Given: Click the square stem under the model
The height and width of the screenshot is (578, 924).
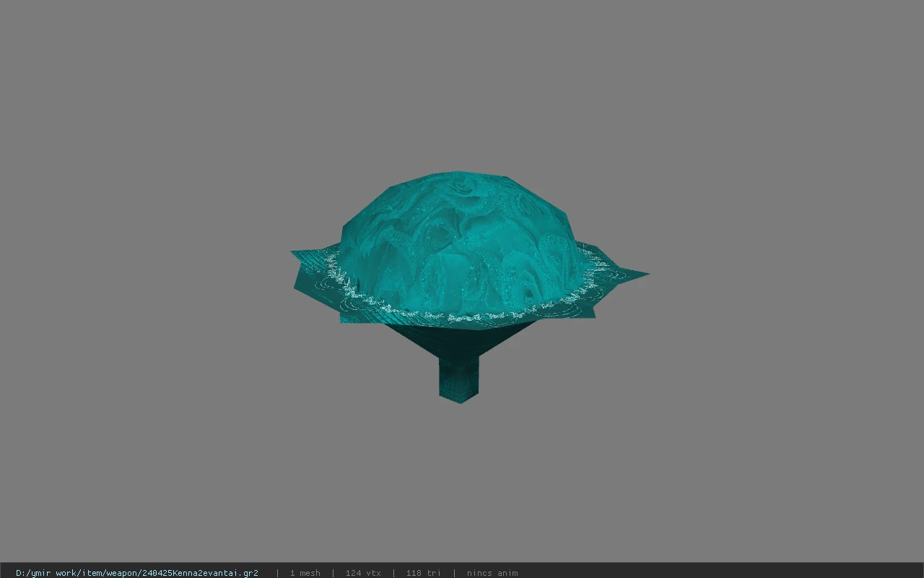Looking at the screenshot, I should tap(458, 379).
